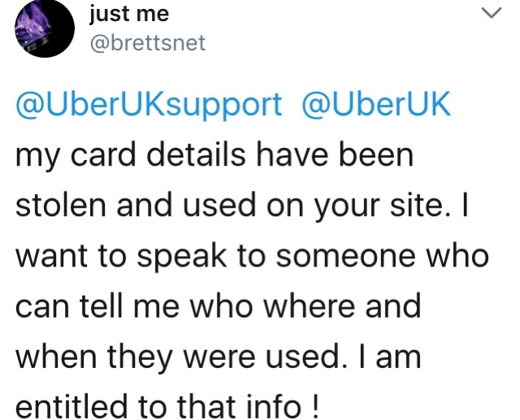This screenshot has height=420, width=520.
Task: Click the line "can tell me who where and"
Action: [219, 306]
